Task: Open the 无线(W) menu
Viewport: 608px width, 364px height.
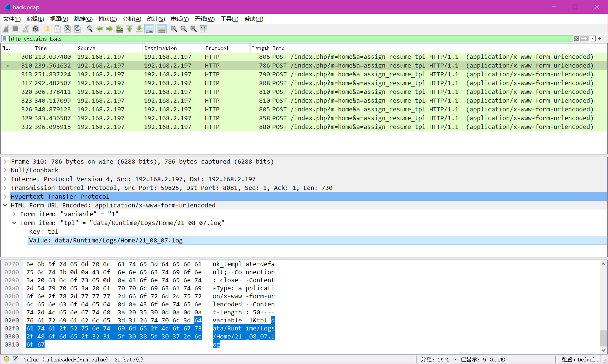Action: click(x=205, y=19)
